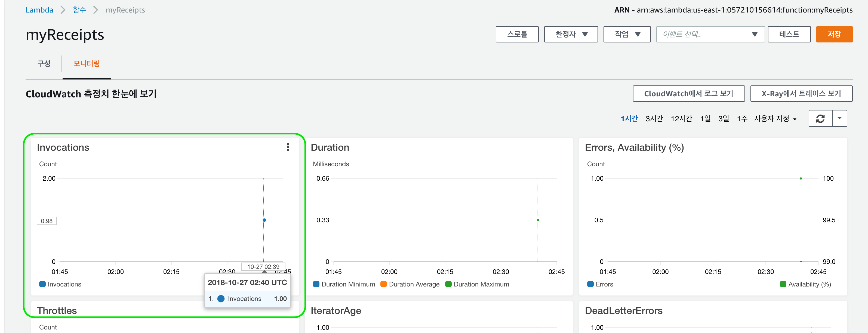This screenshot has height=333, width=868.
Task: Expand the 한정자 dropdown
Action: click(571, 34)
